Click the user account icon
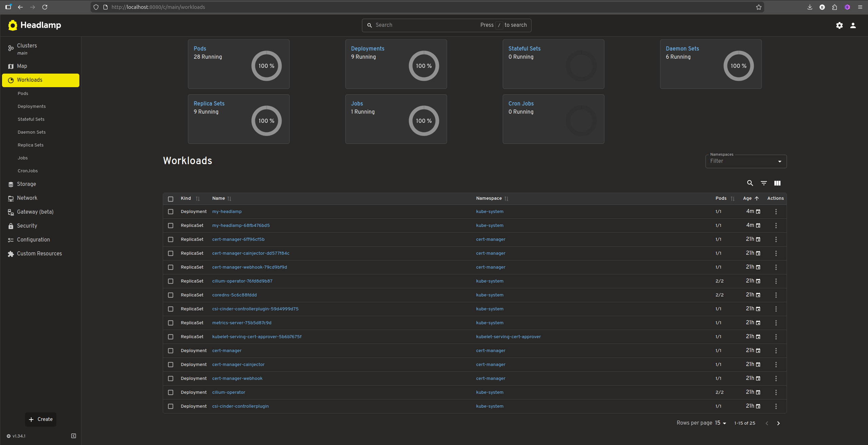Viewport: 868px width, 445px height. pos(853,25)
